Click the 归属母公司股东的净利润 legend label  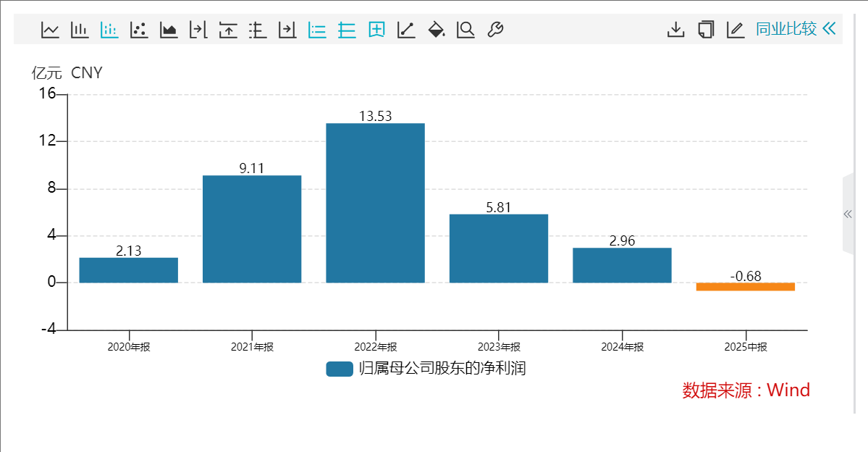pyautogui.click(x=442, y=369)
